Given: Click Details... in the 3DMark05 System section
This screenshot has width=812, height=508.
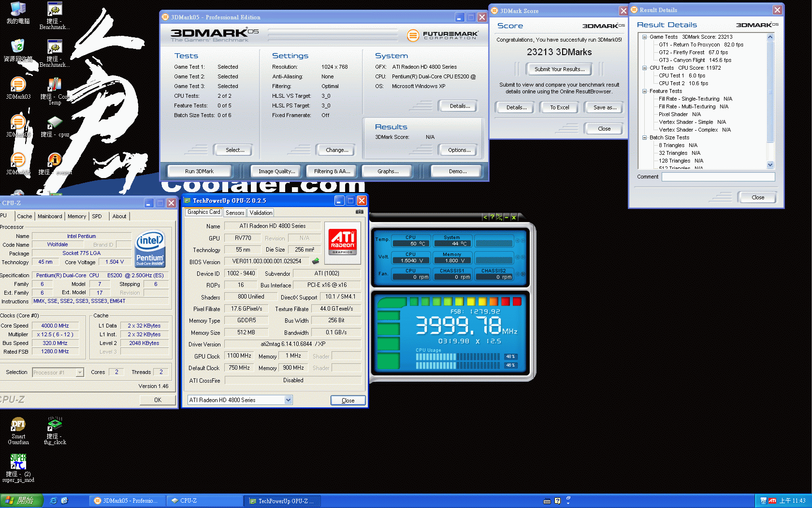Looking at the screenshot, I should point(460,106).
